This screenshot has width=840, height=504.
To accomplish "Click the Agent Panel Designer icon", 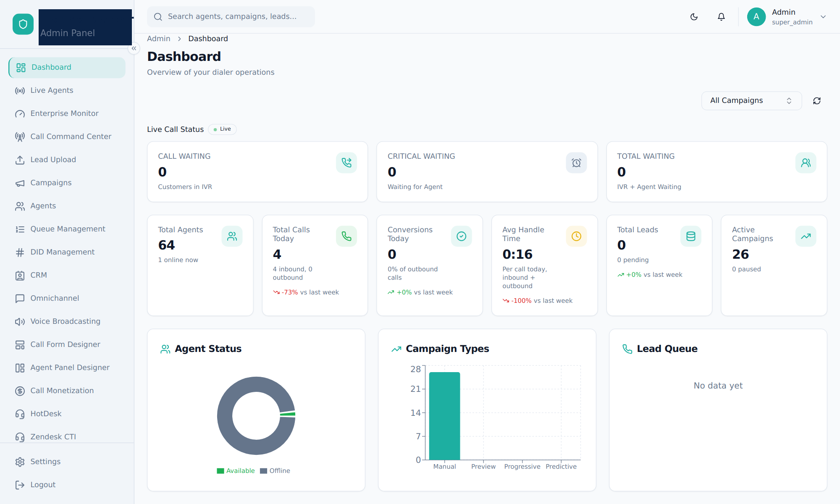I will pos(20,368).
